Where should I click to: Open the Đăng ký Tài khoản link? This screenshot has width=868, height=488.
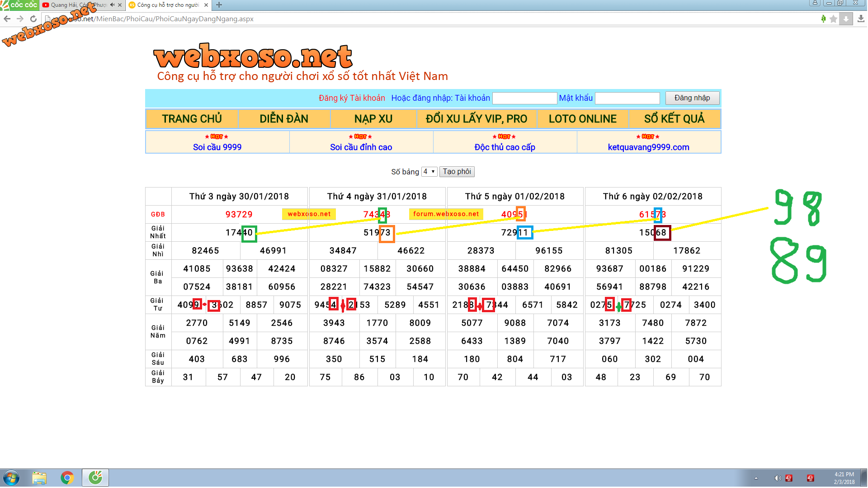352,98
